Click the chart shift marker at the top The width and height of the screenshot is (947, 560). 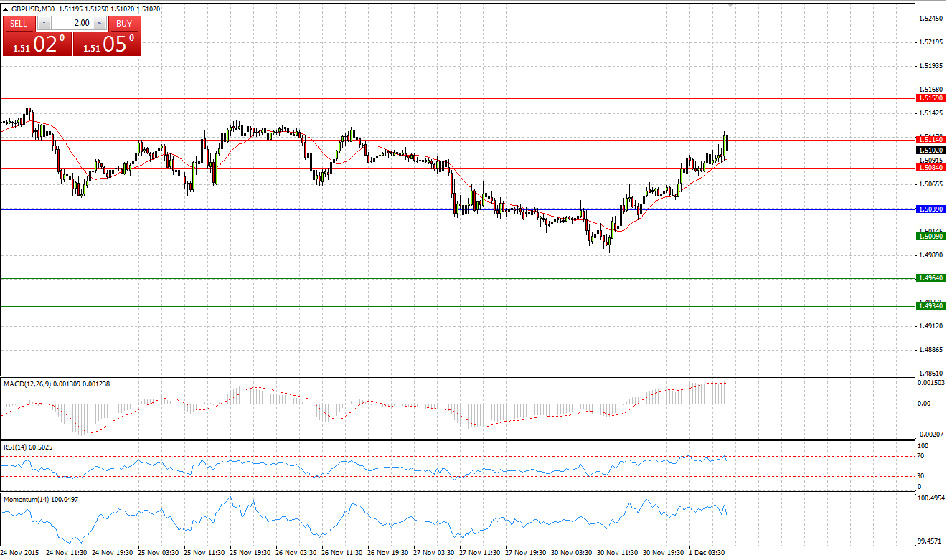(731, 5)
